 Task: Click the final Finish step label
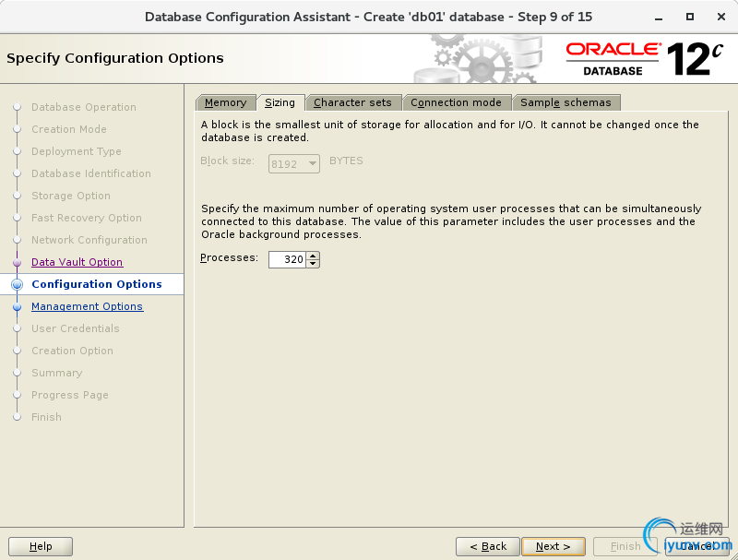click(47, 417)
